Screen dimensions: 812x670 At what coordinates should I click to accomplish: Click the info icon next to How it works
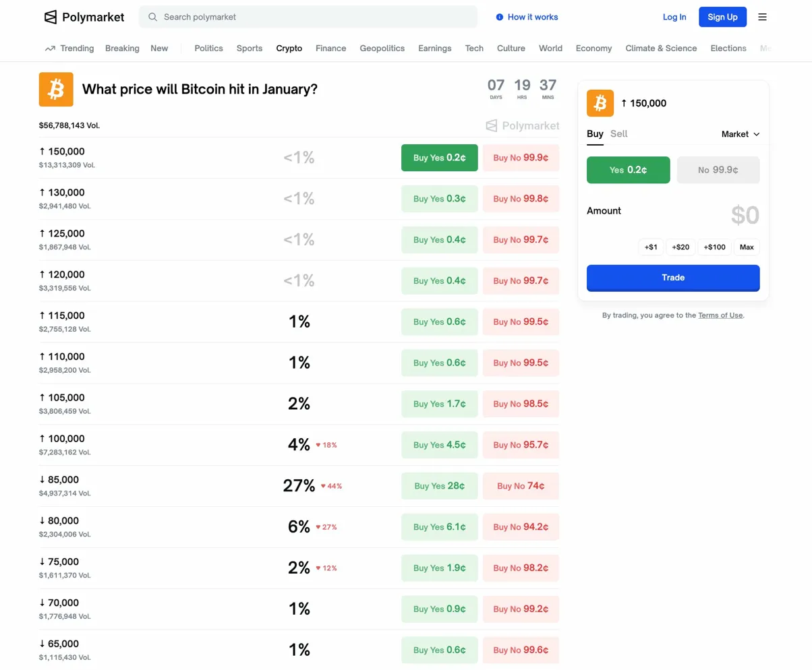click(x=499, y=17)
